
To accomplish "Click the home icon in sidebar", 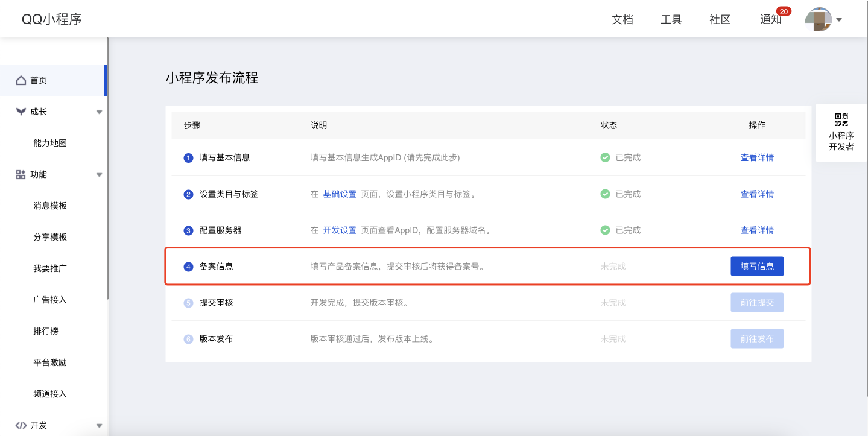I will click(21, 80).
